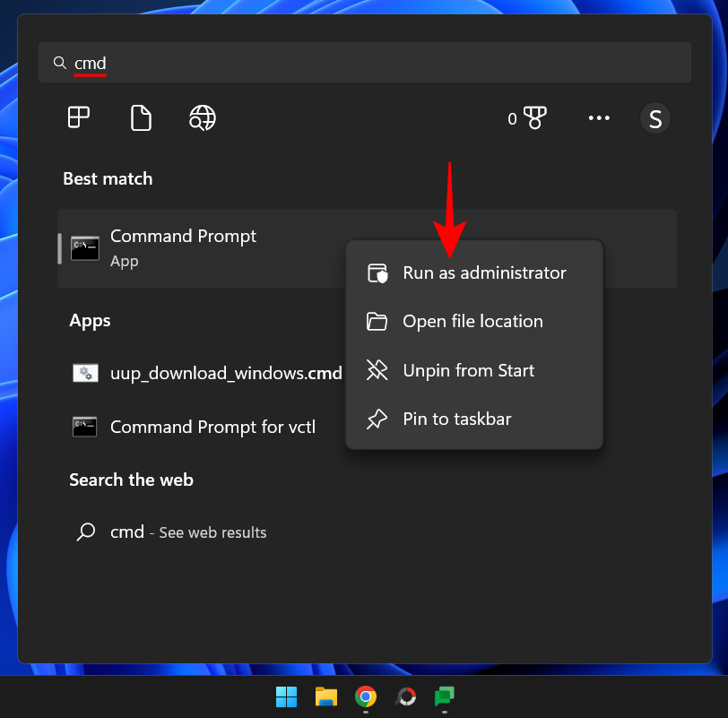728x718 pixels.
Task: Select Pin to taskbar
Action: (457, 419)
